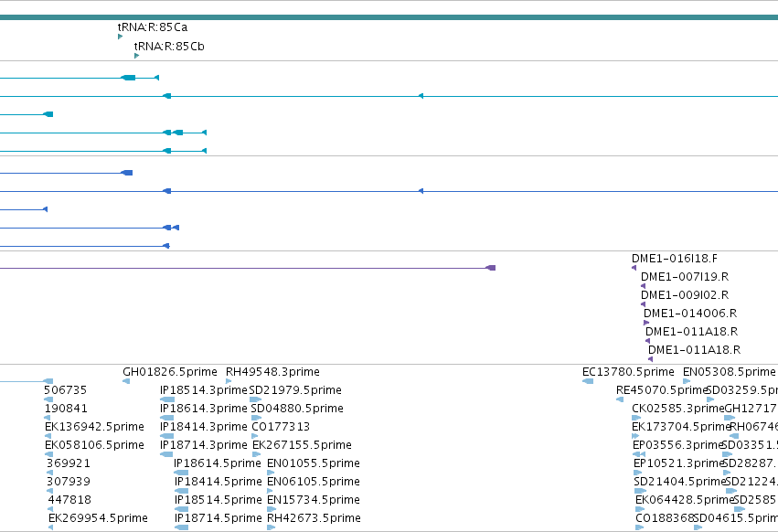
Task: Click EN15734.5prime
Action: coord(314,500)
